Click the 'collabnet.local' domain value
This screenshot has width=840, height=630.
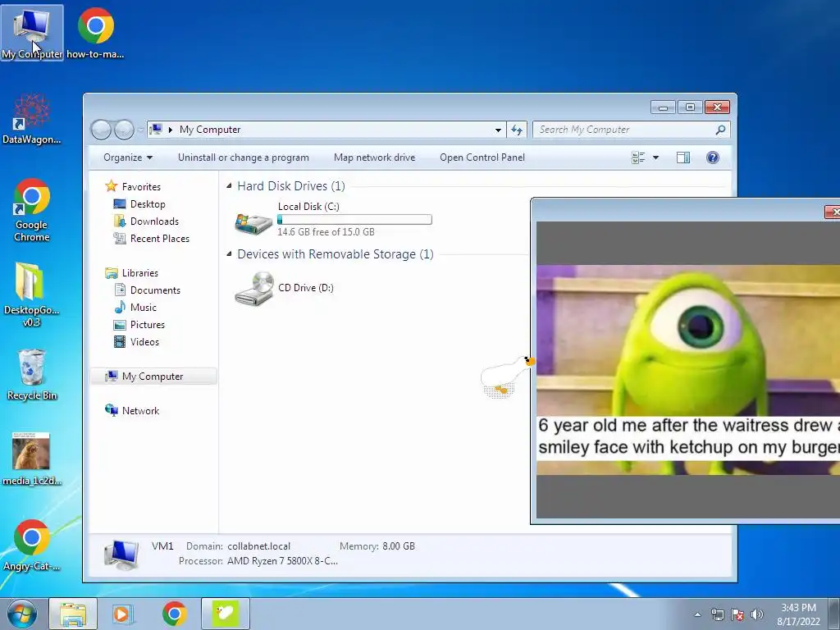(x=258, y=546)
